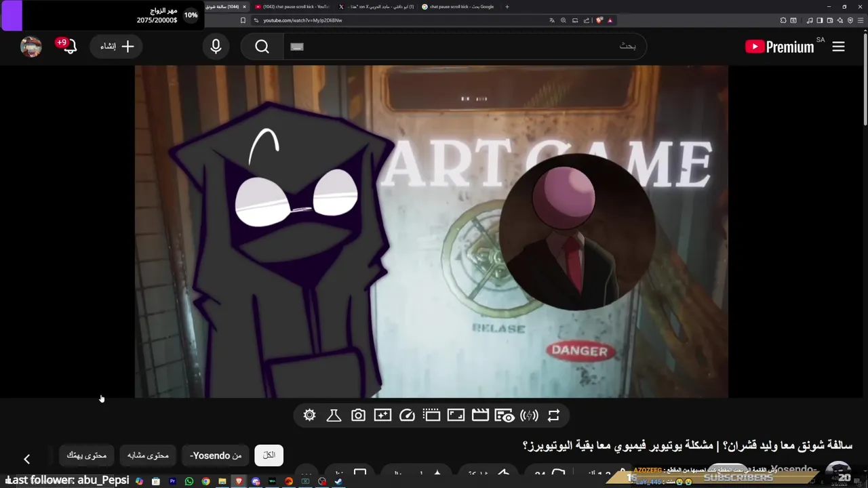Viewport: 868px width, 488px height.
Task: Click on the video player frame
Action: tap(431, 231)
